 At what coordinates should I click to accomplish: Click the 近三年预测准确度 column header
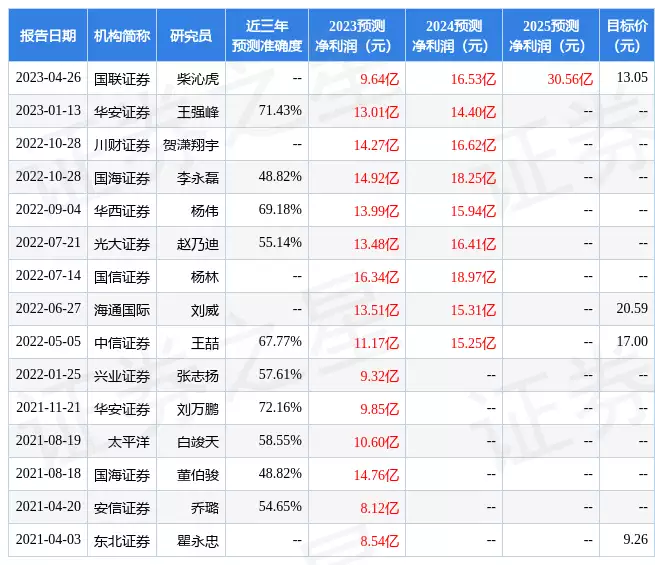(267, 35)
